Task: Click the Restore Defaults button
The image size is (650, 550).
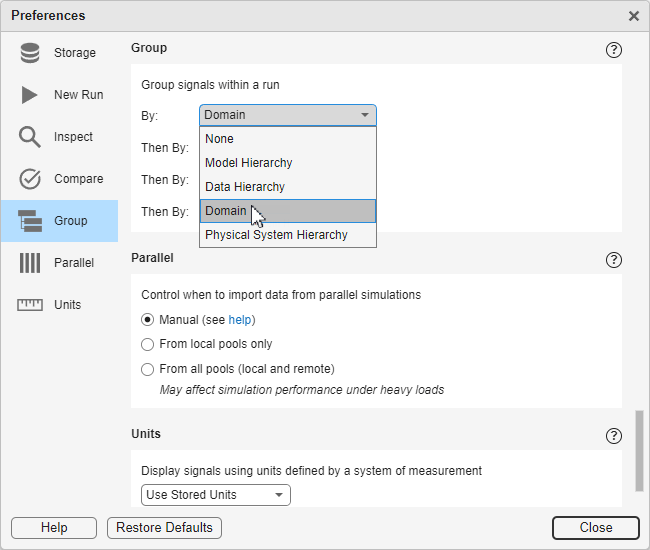Action: coord(164,528)
